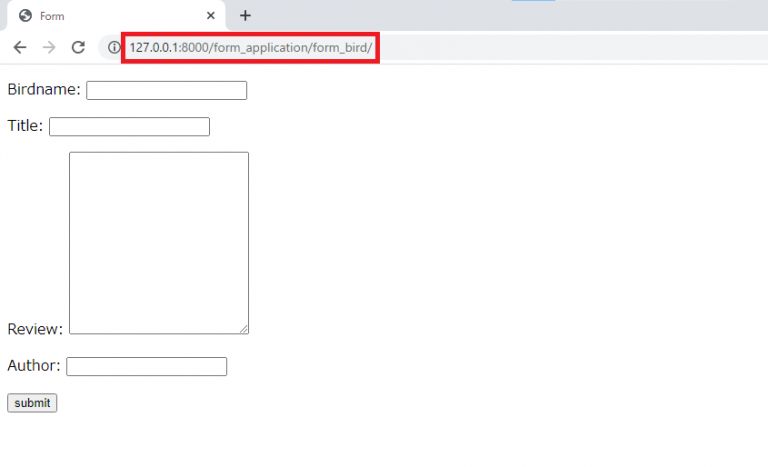
Task: Open a new browser tab
Action: click(245, 15)
